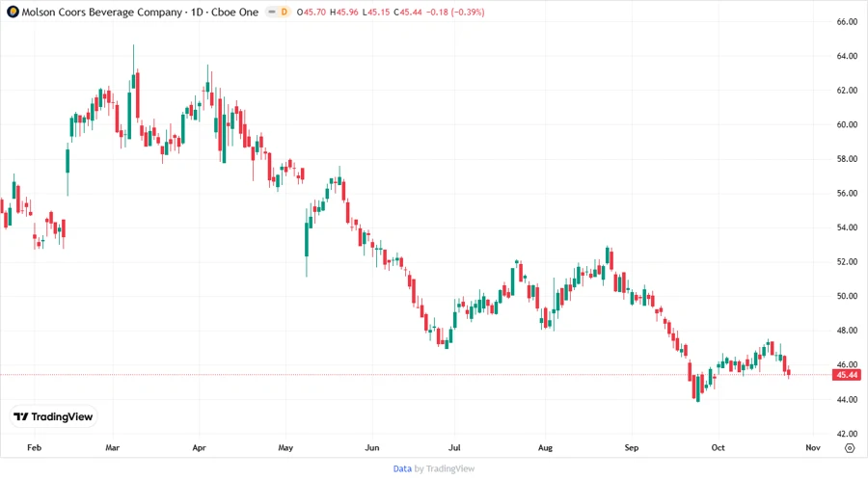
Task: Click the high value H45.96
Action: 343,12
